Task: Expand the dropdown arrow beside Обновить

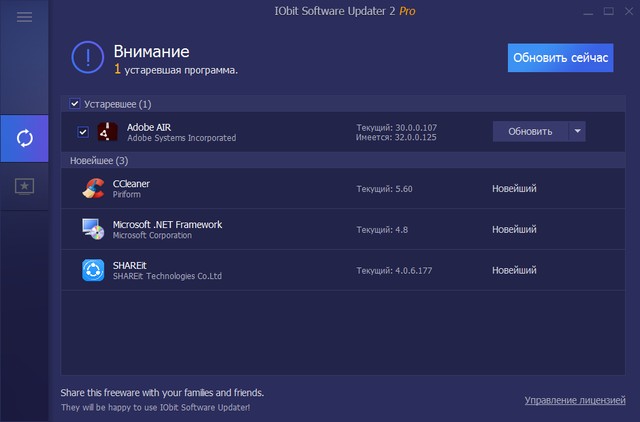Action: 576,131
